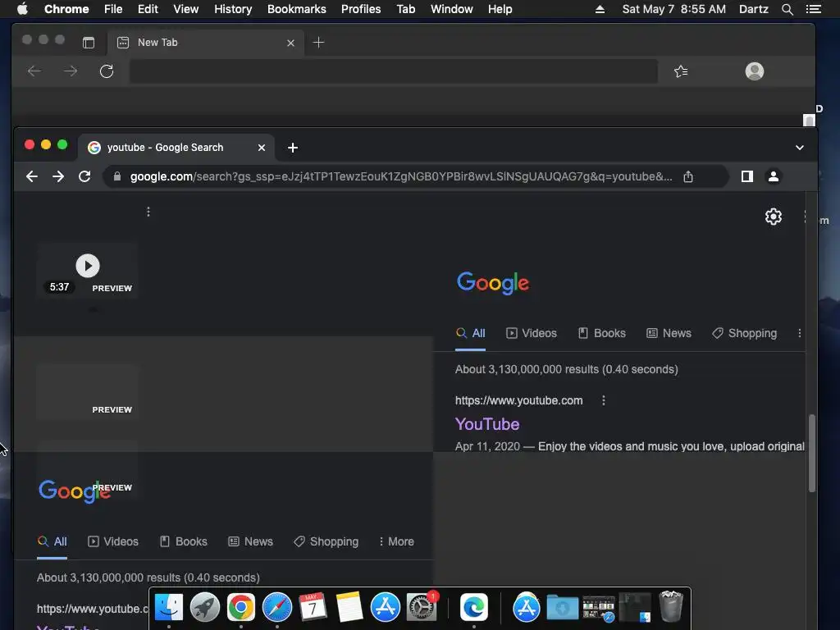Open the YouTube result link

[x=487, y=424]
